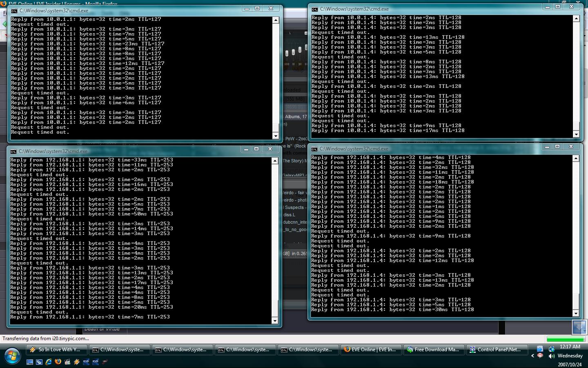This screenshot has width=588, height=368.
Task: Click 'Transferring data from i20.tinypic.com...' status text
Action: click(x=46, y=339)
